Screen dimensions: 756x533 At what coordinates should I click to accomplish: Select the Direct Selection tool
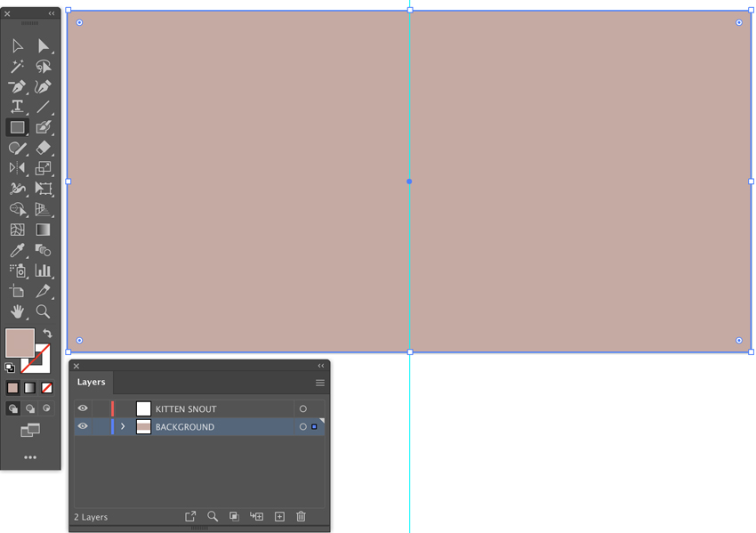point(43,45)
